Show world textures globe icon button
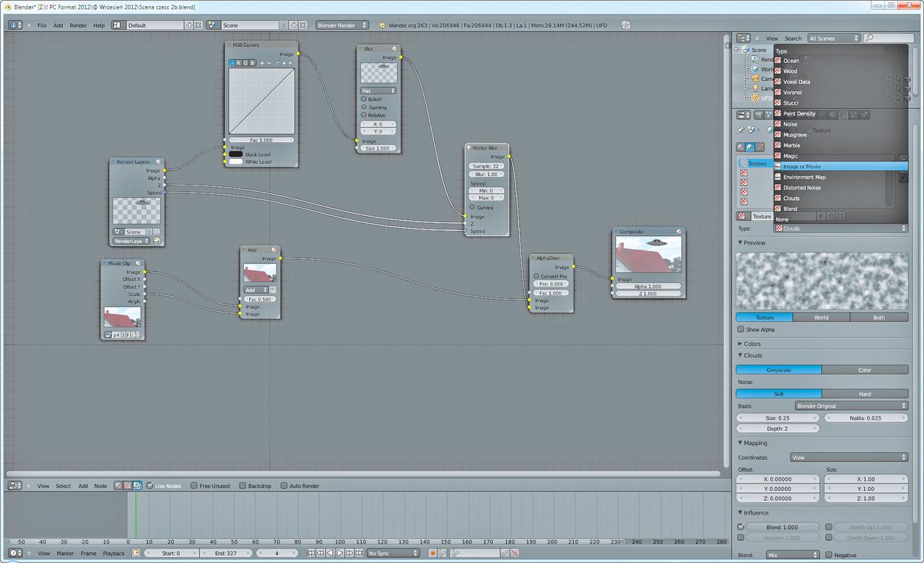 coord(750,147)
